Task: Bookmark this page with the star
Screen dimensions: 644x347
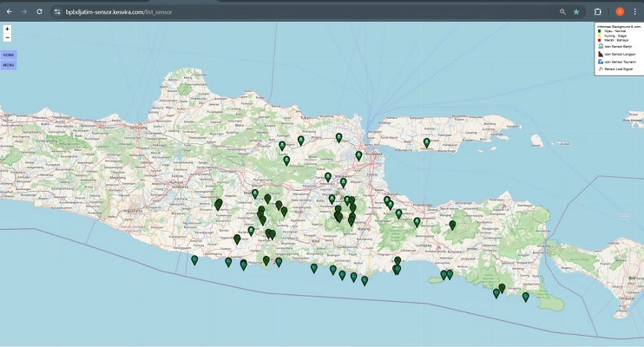Action: [576, 11]
